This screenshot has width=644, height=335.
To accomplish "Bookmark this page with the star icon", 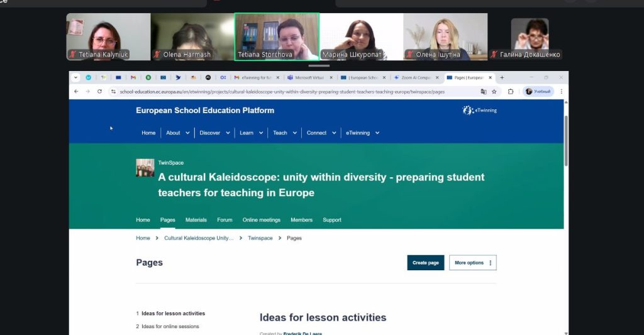I will pos(494,91).
